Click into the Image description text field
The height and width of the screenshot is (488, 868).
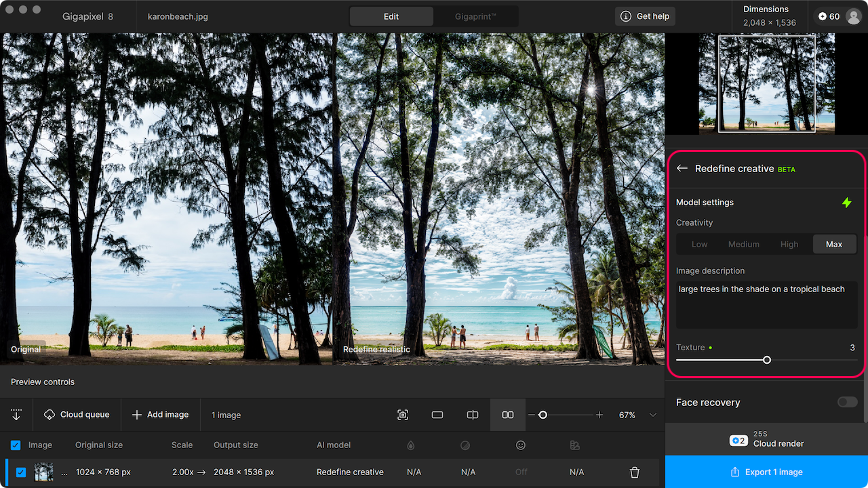coord(767,305)
